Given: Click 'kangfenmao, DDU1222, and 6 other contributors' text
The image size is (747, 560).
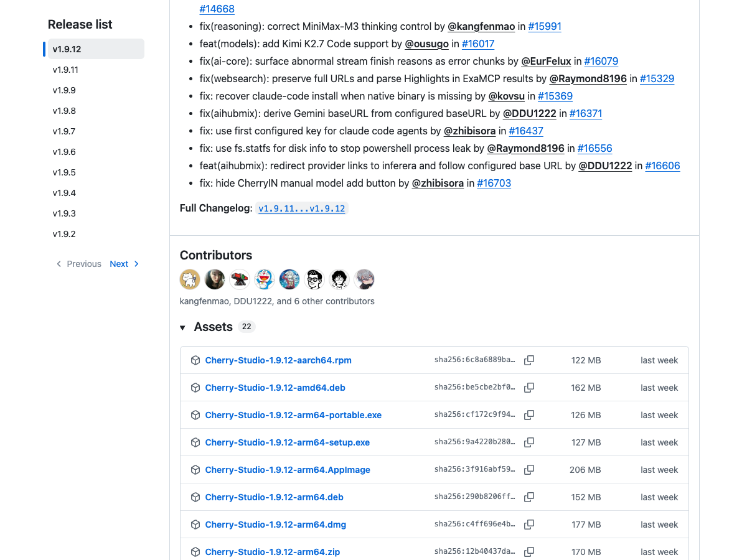Looking at the screenshot, I should (277, 301).
